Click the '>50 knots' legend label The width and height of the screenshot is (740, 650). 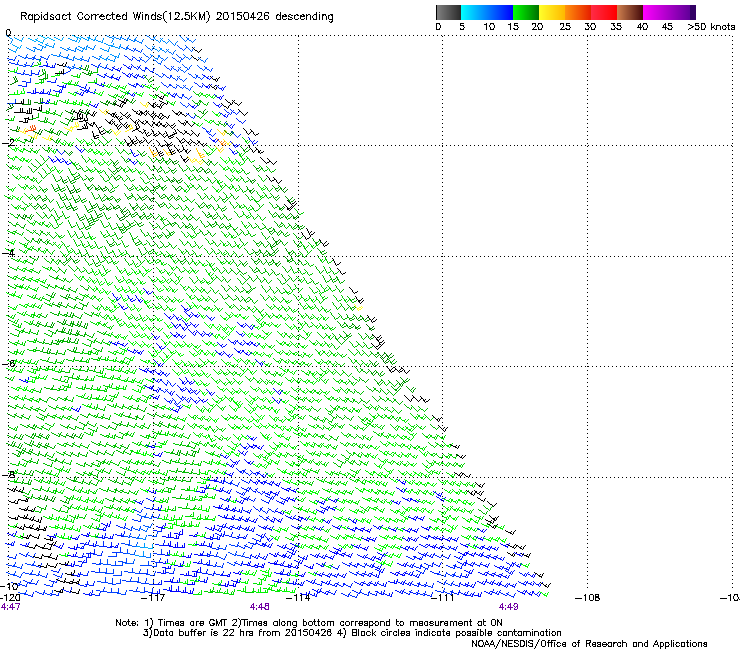pos(711,27)
